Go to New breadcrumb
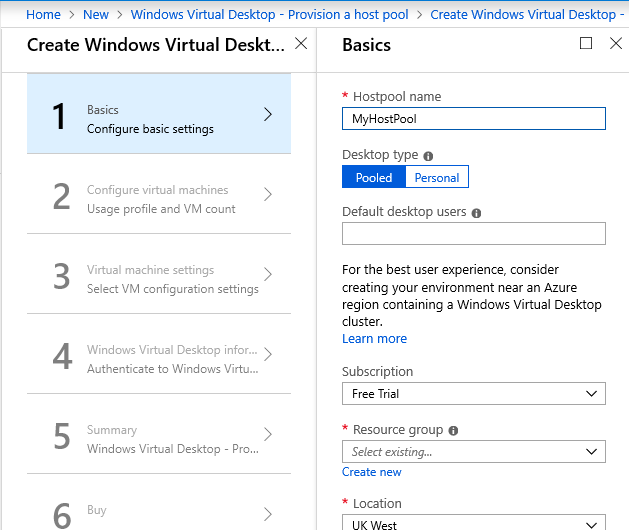Viewport: 629px width, 530px height. 96,14
